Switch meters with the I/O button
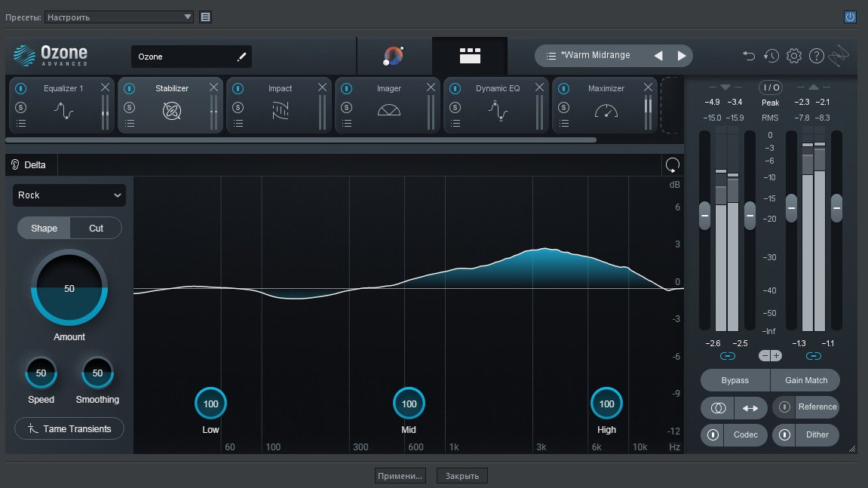This screenshot has height=488, width=868. (x=771, y=87)
